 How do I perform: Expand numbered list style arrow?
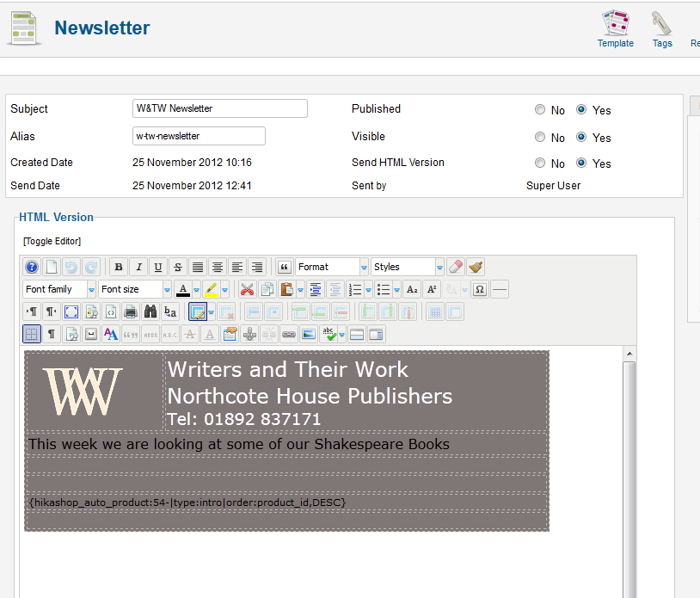[368, 290]
